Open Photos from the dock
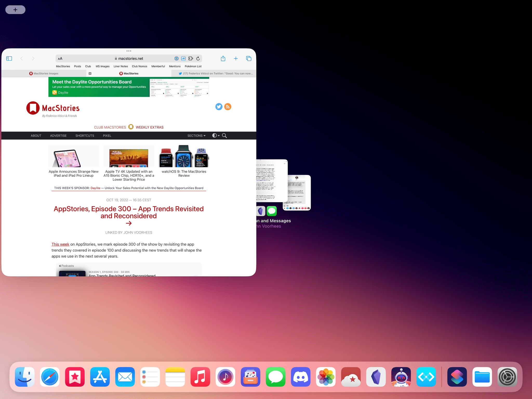The image size is (532, 399). click(x=326, y=377)
